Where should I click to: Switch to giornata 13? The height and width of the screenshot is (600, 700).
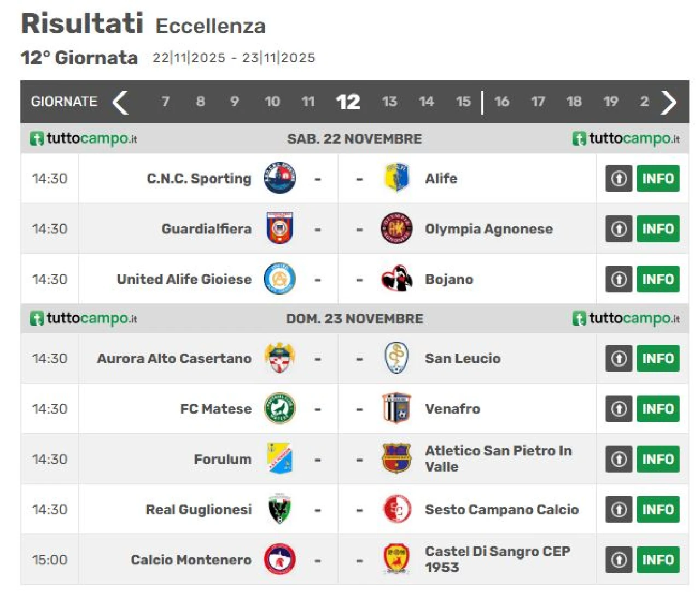point(389,102)
